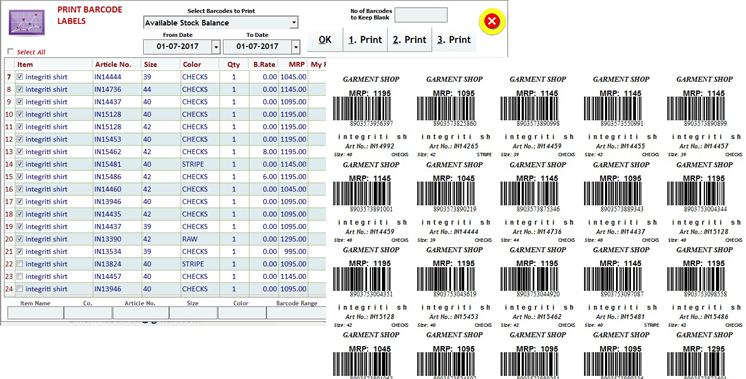Click the Item Name filter field

35,312
